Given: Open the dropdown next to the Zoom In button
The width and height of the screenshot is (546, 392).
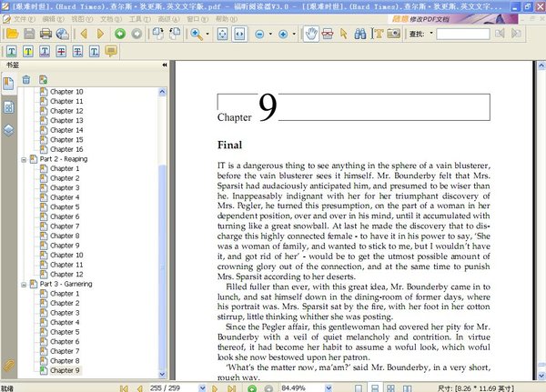Looking at the screenshot, I should point(294,34).
